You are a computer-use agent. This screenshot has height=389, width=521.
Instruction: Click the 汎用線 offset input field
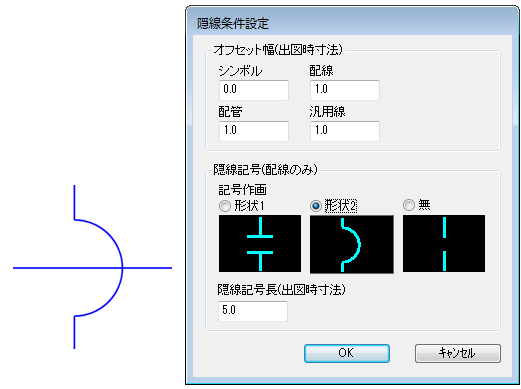click(x=345, y=131)
